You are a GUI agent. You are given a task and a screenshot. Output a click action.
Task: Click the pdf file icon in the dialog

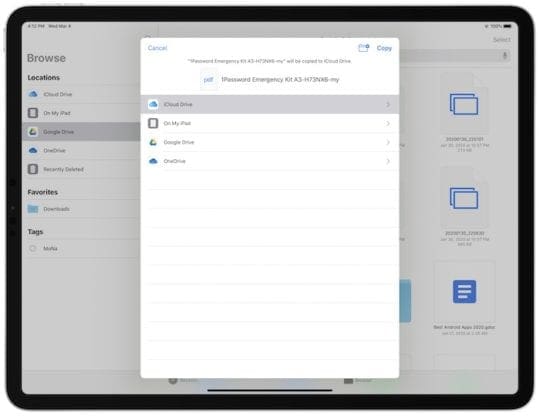point(208,80)
